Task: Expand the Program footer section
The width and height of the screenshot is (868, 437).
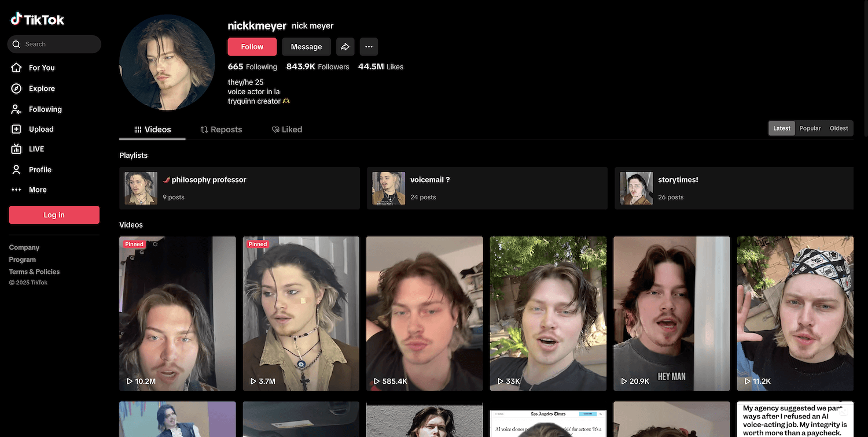Action: (23, 260)
